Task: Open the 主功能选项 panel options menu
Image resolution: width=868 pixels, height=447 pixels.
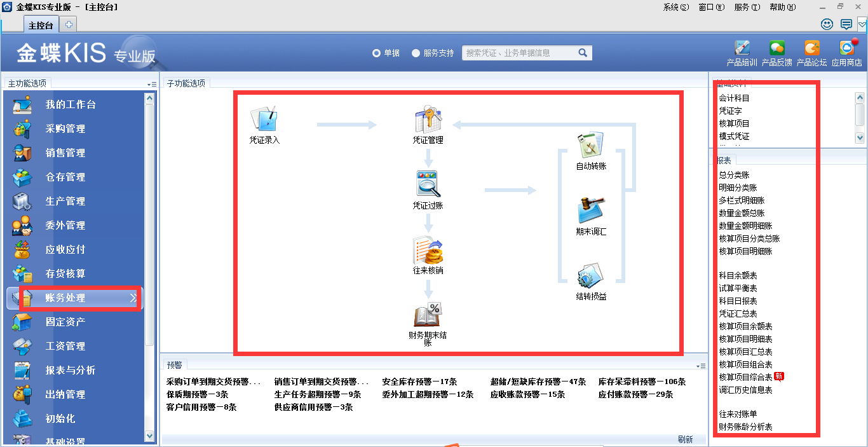Action: (x=152, y=84)
